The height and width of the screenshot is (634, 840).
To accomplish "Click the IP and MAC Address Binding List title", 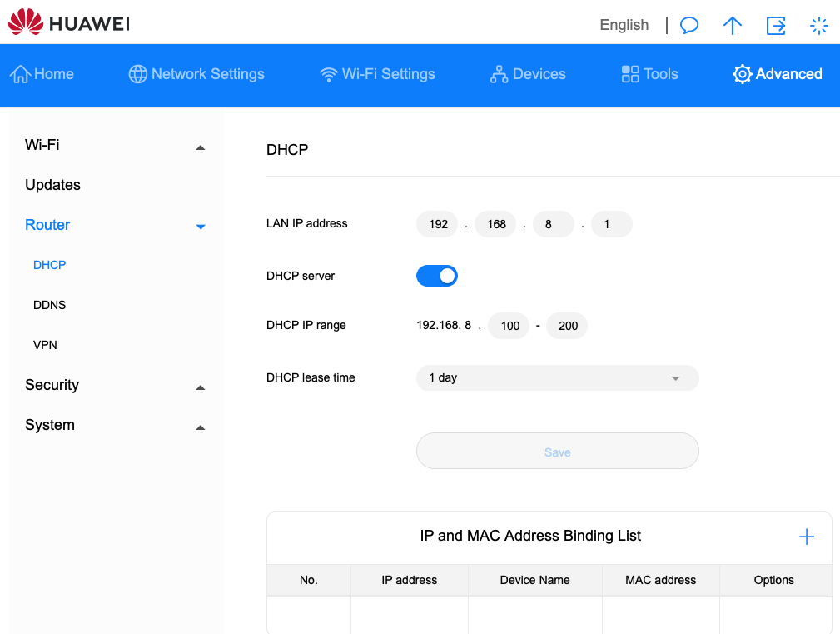I will 530,536.
